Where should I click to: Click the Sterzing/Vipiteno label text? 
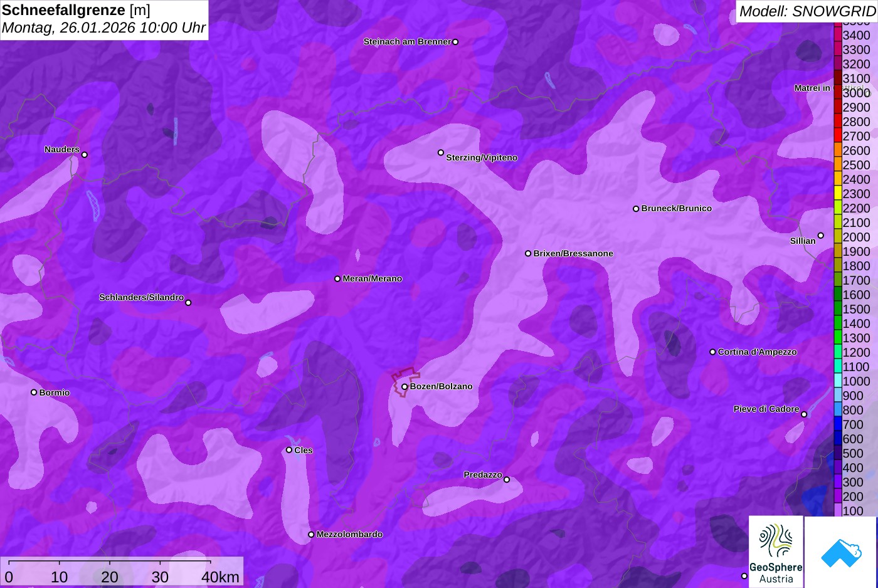point(482,158)
